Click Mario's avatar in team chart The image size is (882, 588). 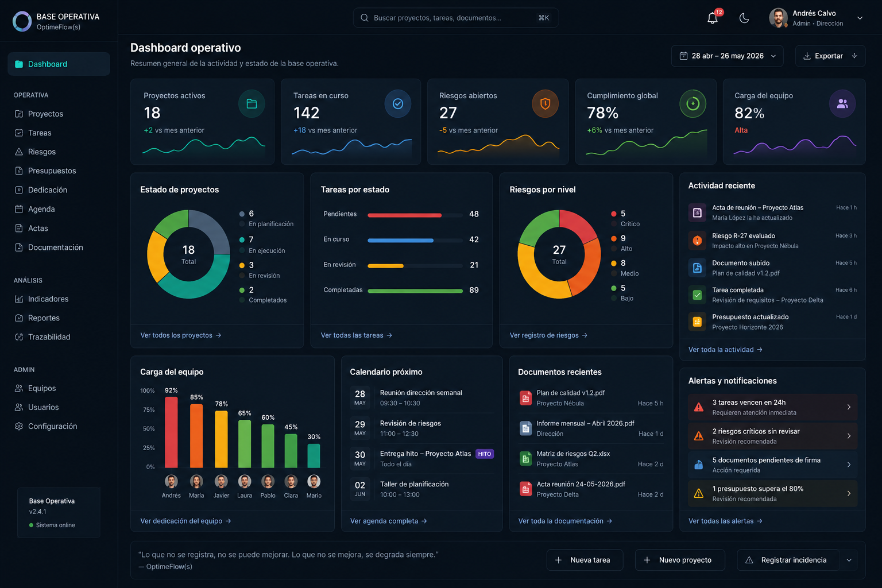(x=314, y=481)
